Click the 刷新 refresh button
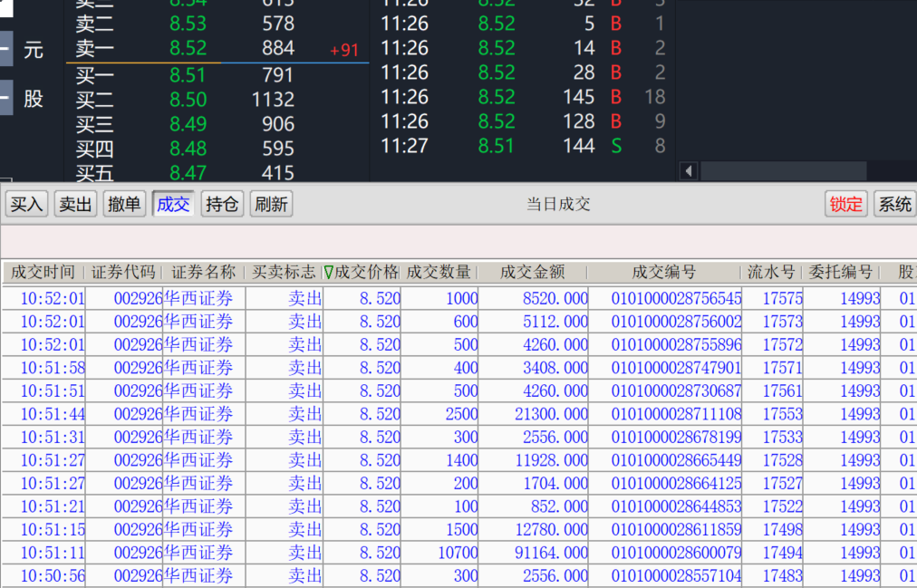This screenshot has height=588, width=917. click(x=271, y=204)
